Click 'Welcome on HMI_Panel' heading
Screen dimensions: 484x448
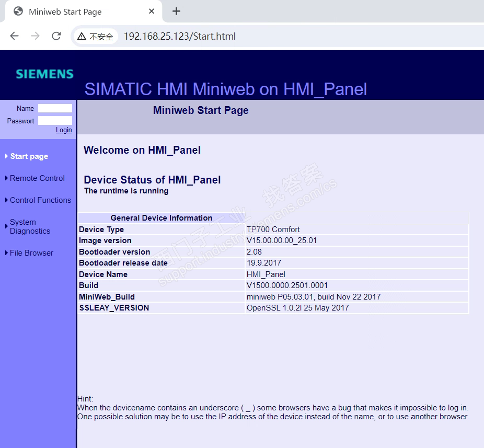pos(142,150)
